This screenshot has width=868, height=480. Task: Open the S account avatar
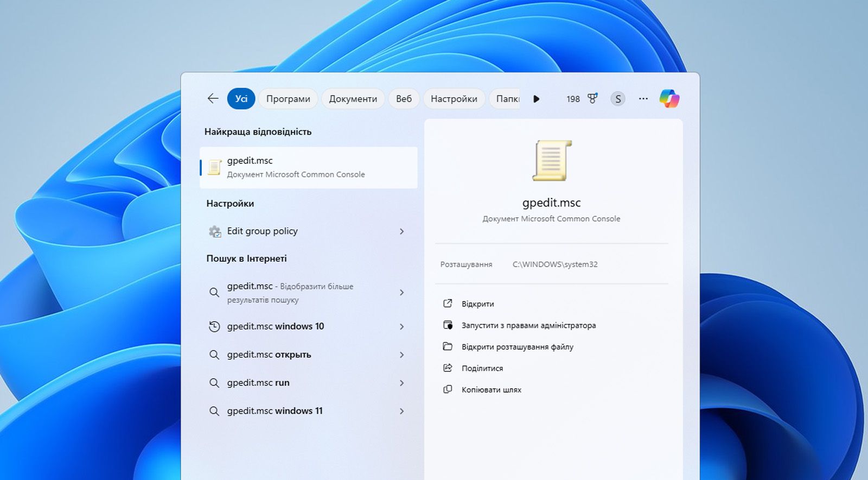(x=618, y=99)
